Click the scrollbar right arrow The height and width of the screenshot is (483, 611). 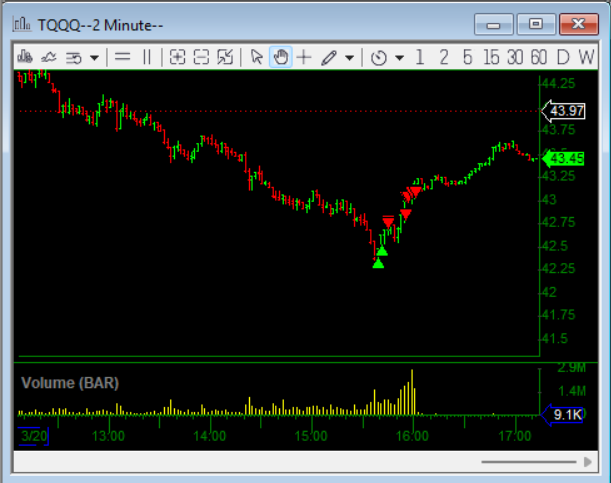pos(588,462)
